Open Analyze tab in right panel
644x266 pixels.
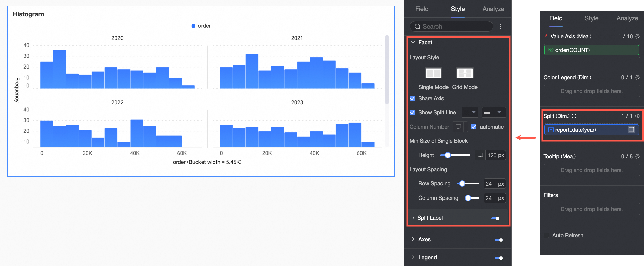click(627, 18)
